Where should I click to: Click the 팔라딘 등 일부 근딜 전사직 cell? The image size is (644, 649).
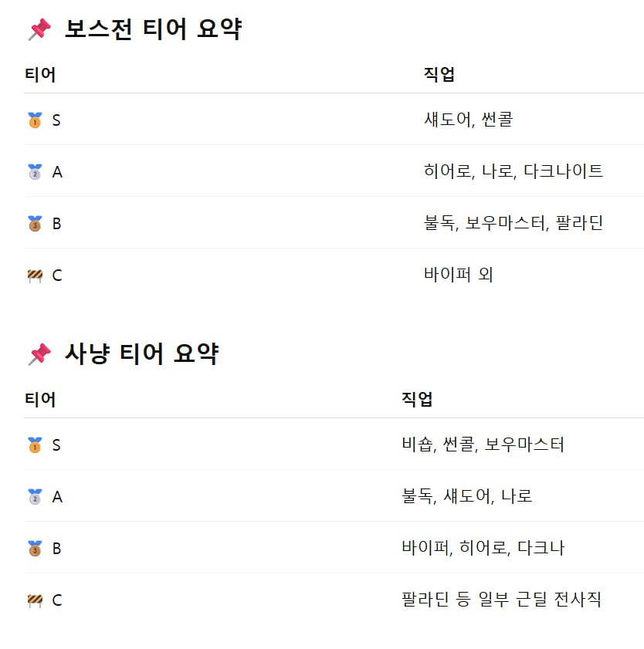(501, 600)
